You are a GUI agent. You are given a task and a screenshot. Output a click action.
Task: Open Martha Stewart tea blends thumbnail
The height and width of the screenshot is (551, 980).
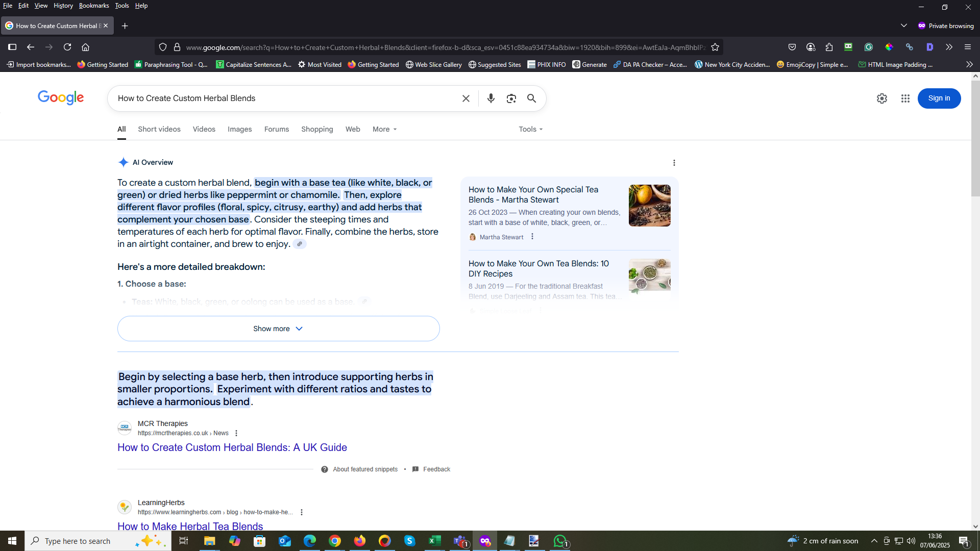649,206
